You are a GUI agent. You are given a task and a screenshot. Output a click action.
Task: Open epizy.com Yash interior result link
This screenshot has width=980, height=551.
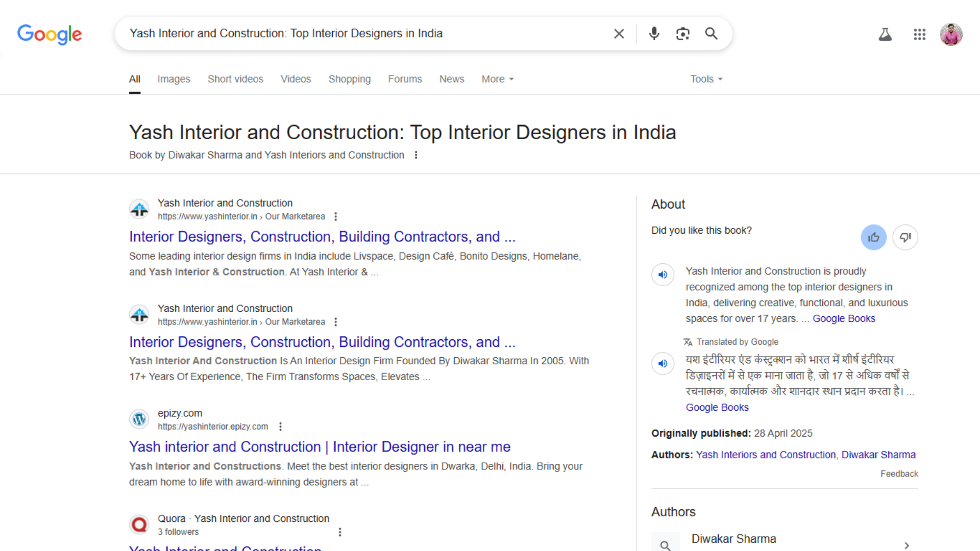click(320, 446)
